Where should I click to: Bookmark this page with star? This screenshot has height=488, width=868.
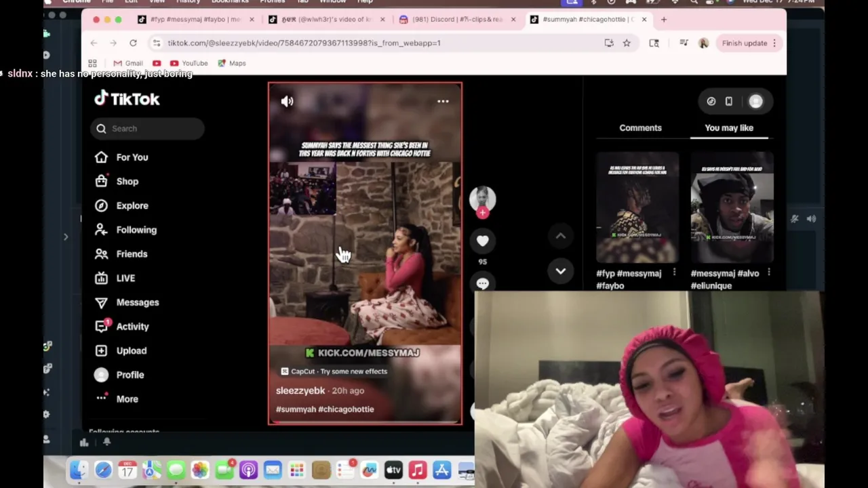627,43
